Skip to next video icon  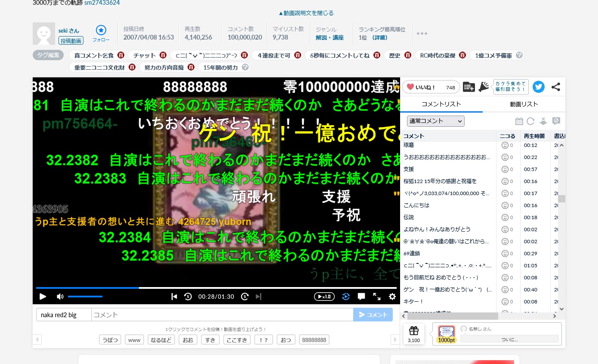point(259,297)
